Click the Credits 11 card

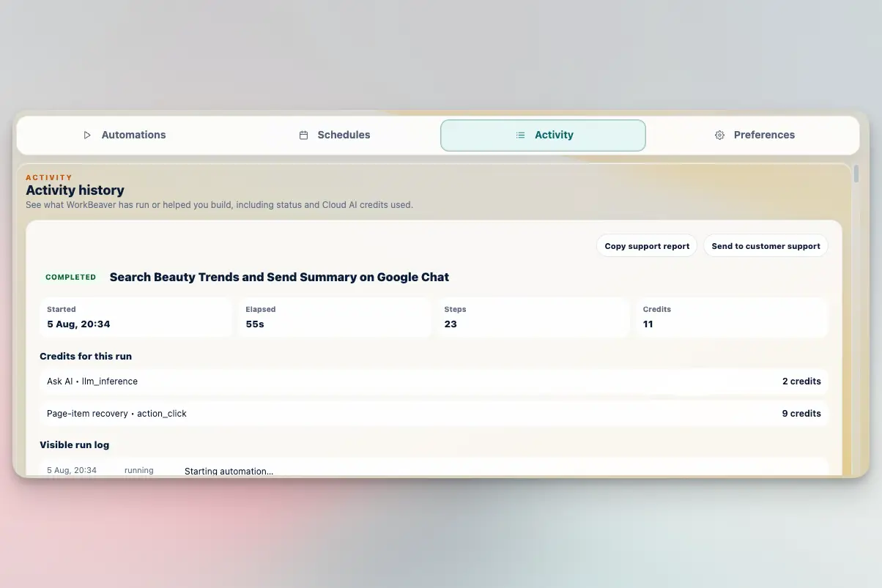pos(732,317)
